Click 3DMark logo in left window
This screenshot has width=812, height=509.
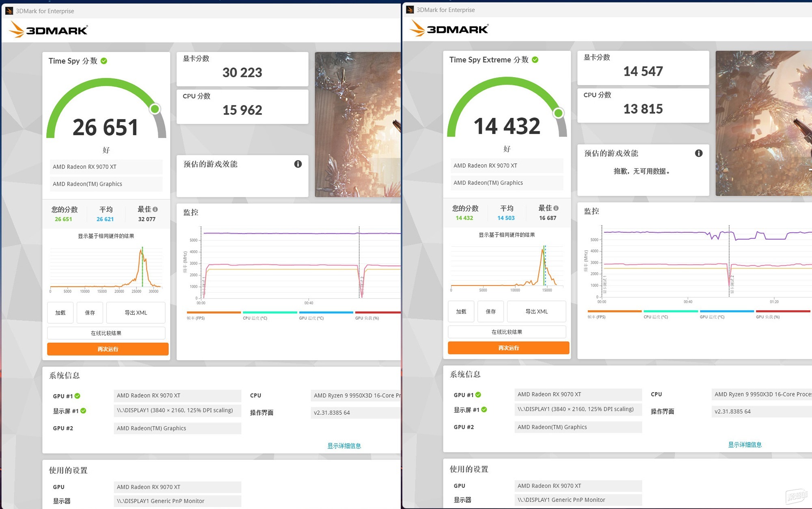[x=48, y=30]
